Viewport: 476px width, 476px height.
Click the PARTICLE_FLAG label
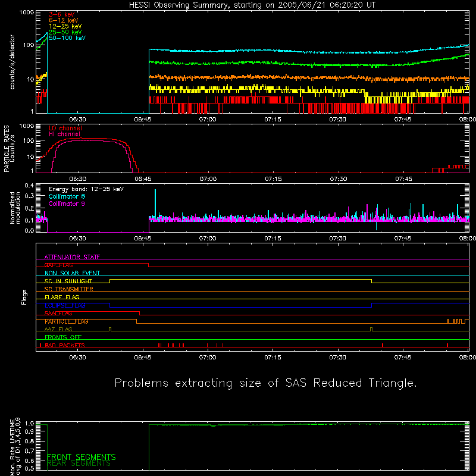coord(67,321)
